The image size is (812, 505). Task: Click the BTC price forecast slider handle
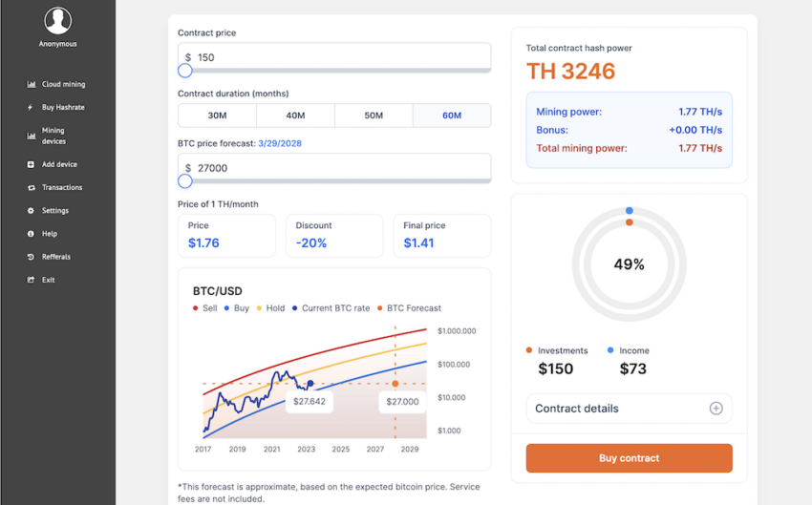[185, 181]
